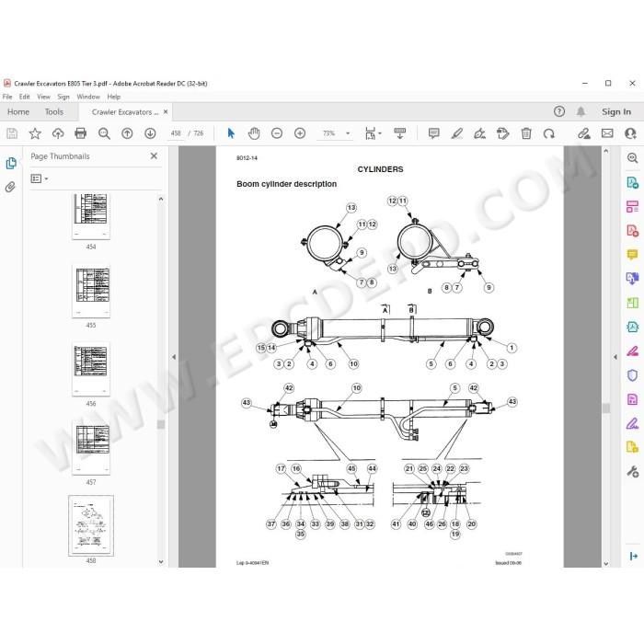This screenshot has height=644, width=644.
Task: Choose the Selection arrow tool
Action: click(x=231, y=133)
